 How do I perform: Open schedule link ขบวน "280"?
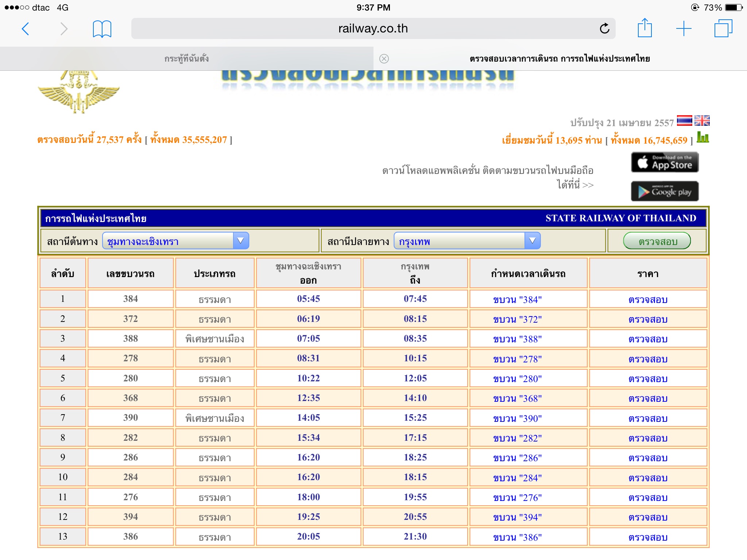click(517, 379)
